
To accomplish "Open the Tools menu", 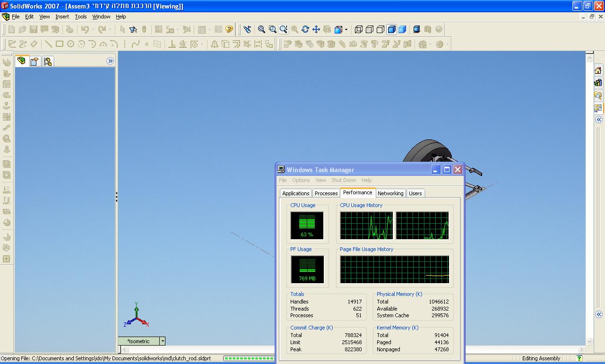I will pyautogui.click(x=81, y=17).
